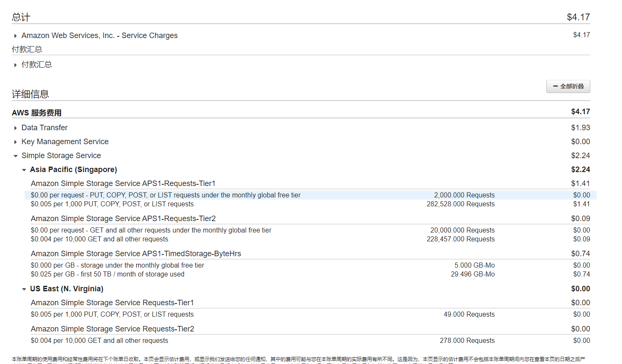Click 5.000 GB-Mo usage value
The height and width of the screenshot is (364, 622).
pyautogui.click(x=474, y=265)
